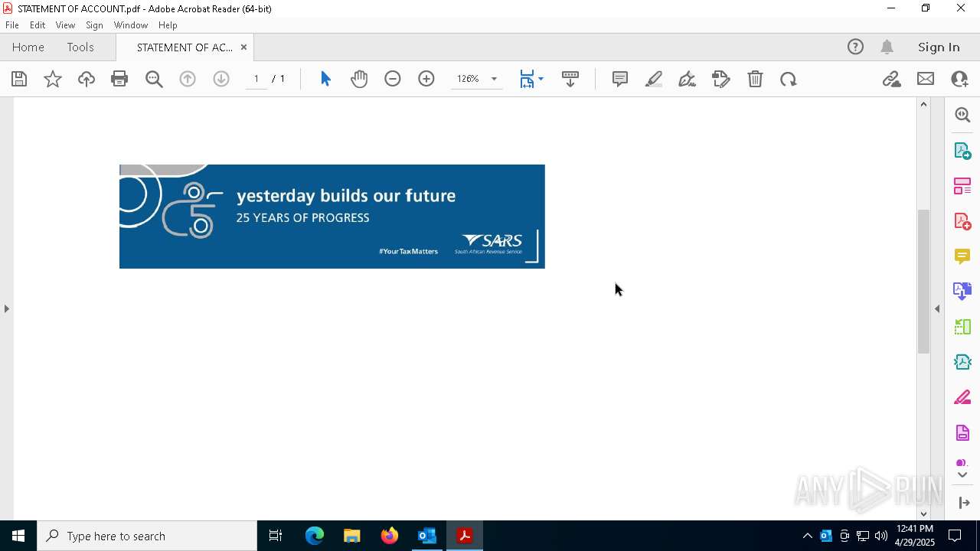The height and width of the screenshot is (551, 980).
Task: Click the Sign In button
Action: coord(939,47)
